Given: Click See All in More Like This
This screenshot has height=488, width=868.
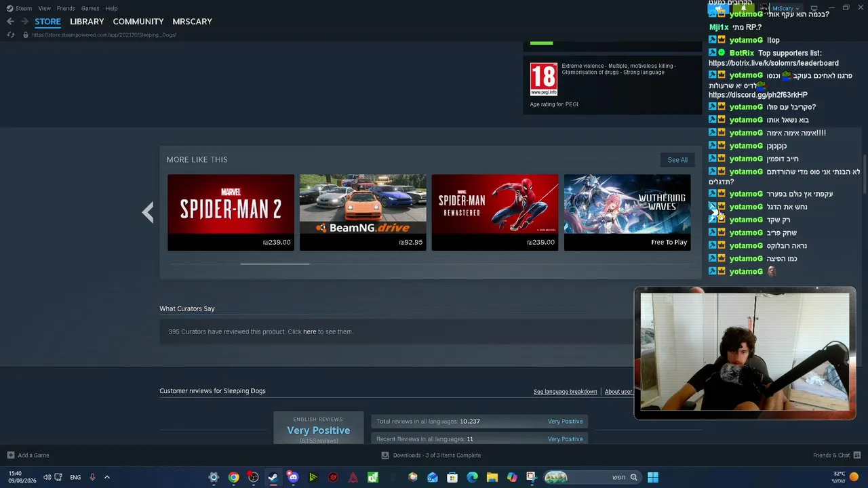Looking at the screenshot, I should point(677,160).
